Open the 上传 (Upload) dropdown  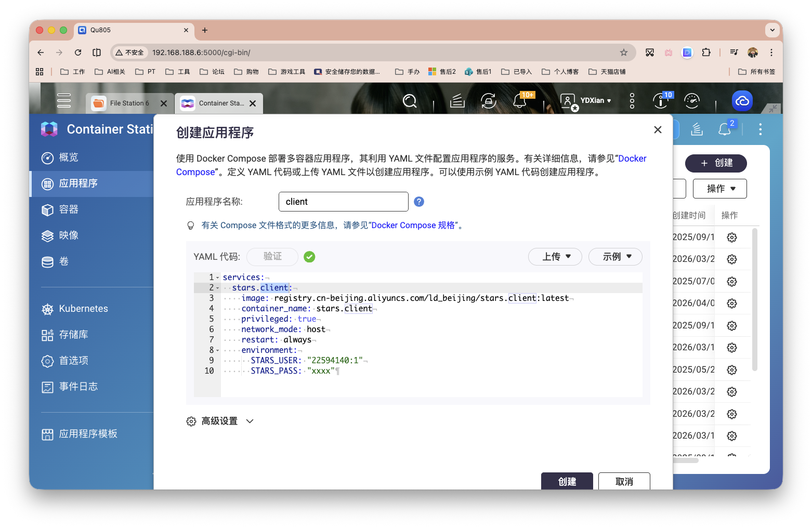coord(555,256)
